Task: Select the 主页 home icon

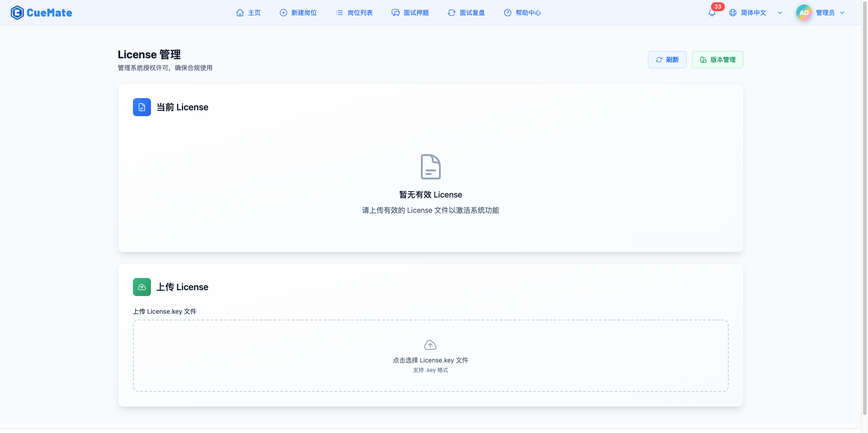Action: (x=240, y=13)
